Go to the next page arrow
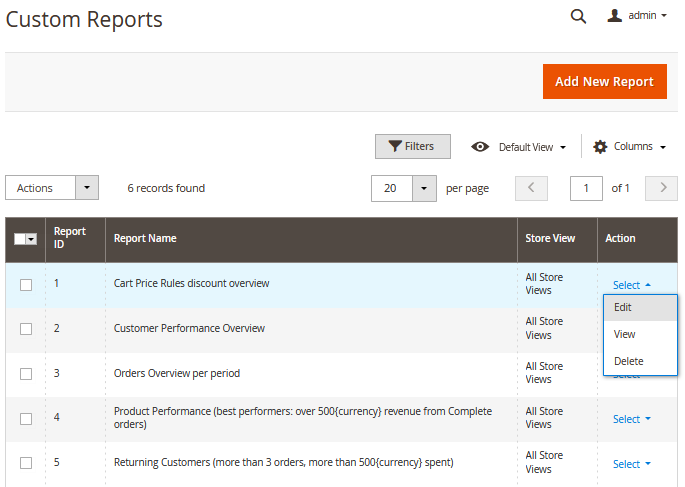This screenshot has height=487, width=685. (661, 188)
